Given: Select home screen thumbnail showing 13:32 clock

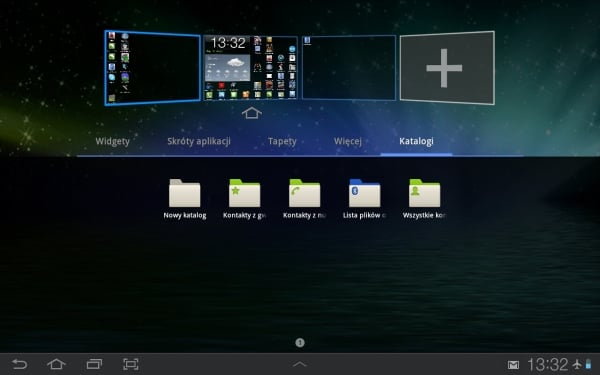Looking at the screenshot, I should pyautogui.click(x=251, y=68).
